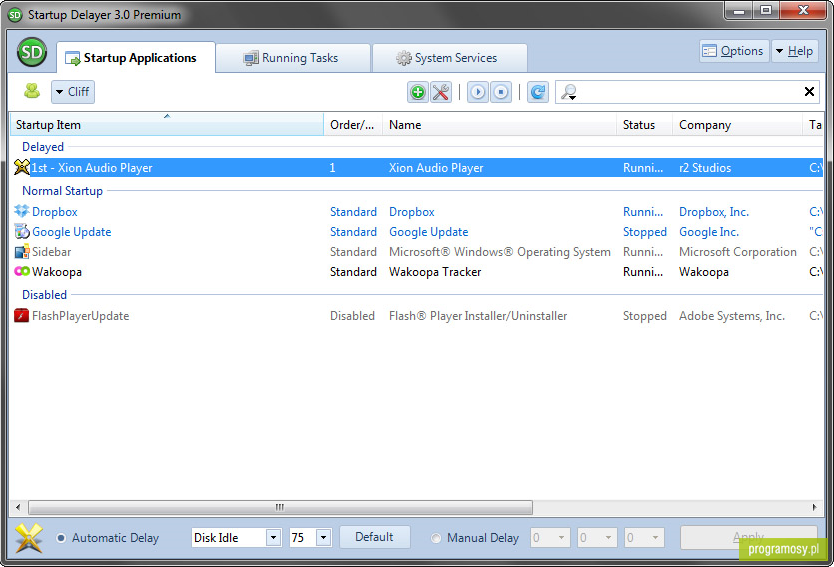This screenshot has height=567, width=834.
Task: Click Flash® Player Installer/Uninstaller name cell
Action: point(478,316)
